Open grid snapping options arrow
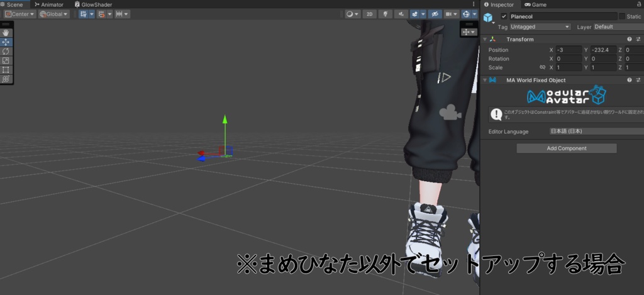 pos(92,14)
